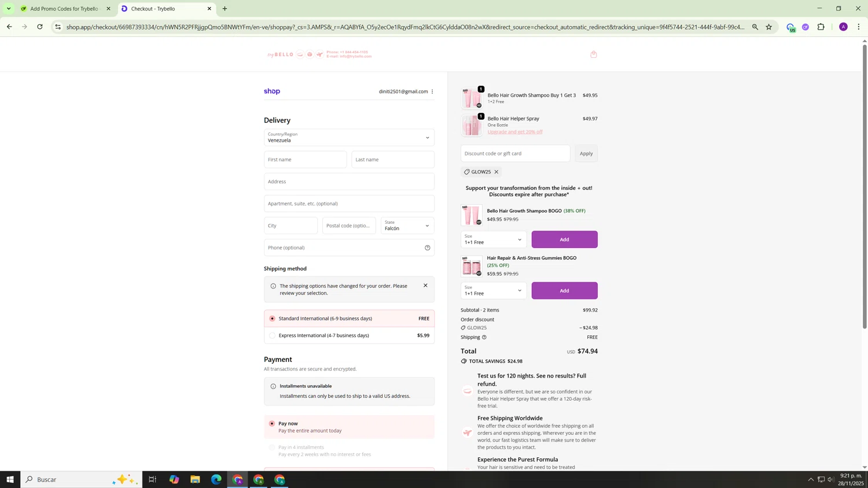Image resolution: width=868 pixels, height=488 pixels.
Task: Select Pay now payment option
Action: (349, 427)
